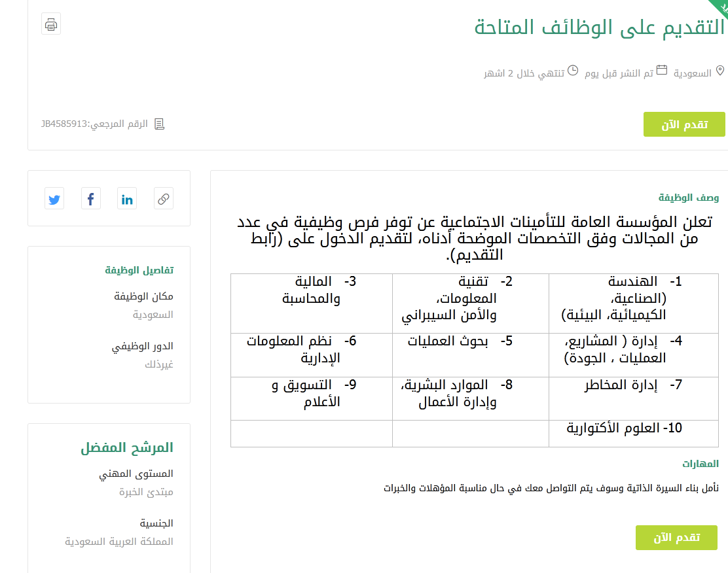Click تنتهي خلال 2 اشهر expiry text
The height and width of the screenshot is (573, 728).
[524, 73]
